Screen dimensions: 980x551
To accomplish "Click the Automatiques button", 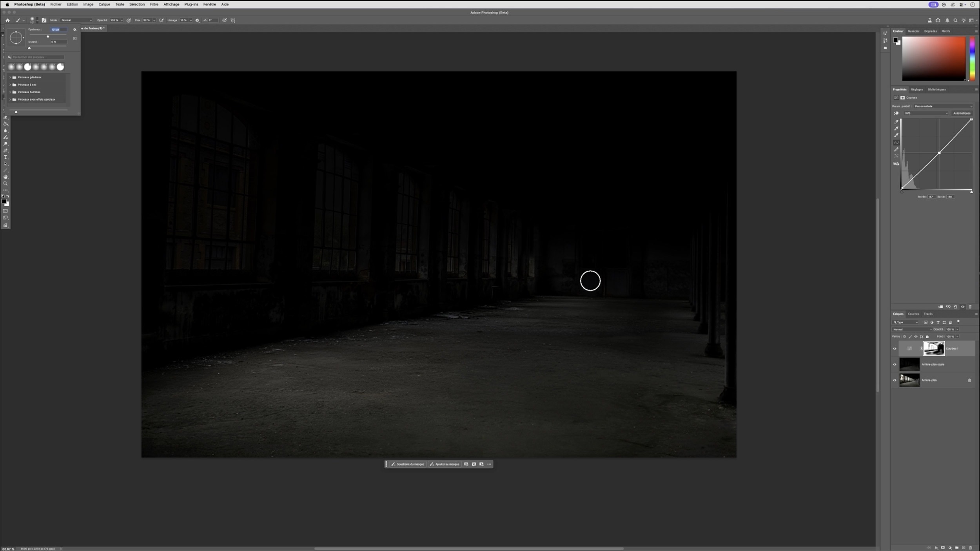I will click(962, 113).
